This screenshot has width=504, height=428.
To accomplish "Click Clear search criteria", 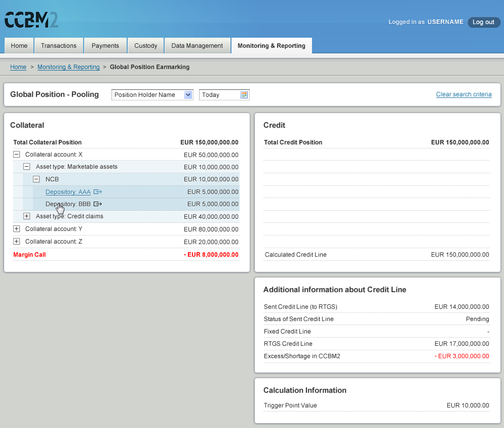I will click(x=464, y=94).
